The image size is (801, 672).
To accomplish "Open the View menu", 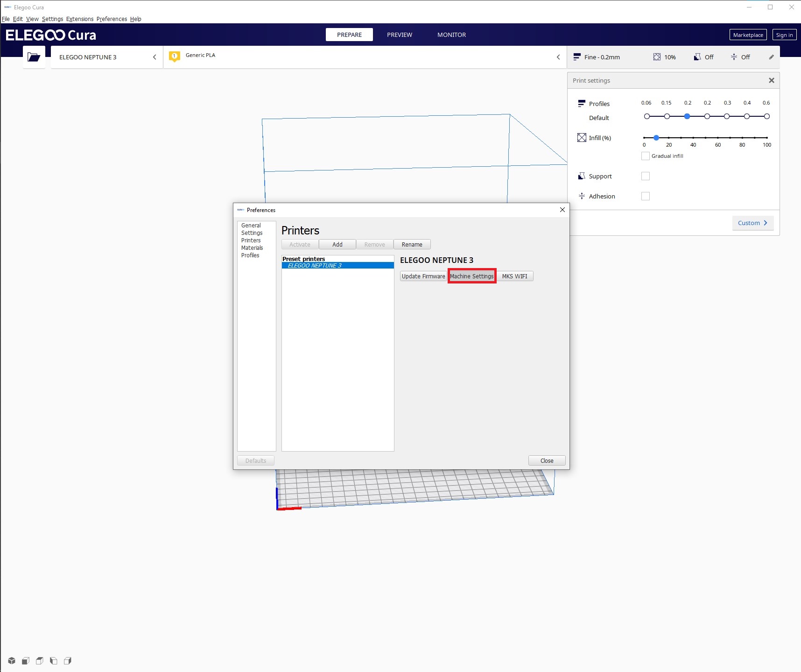I will (32, 19).
